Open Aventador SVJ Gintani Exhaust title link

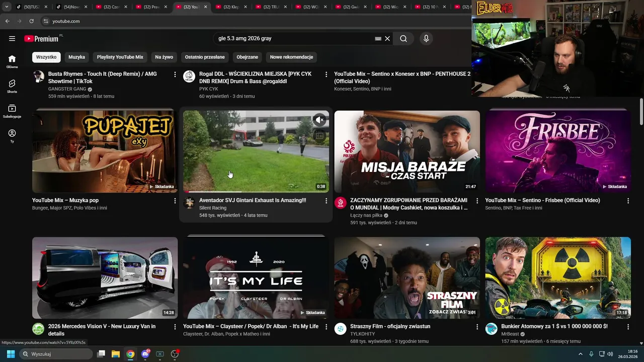(253, 200)
